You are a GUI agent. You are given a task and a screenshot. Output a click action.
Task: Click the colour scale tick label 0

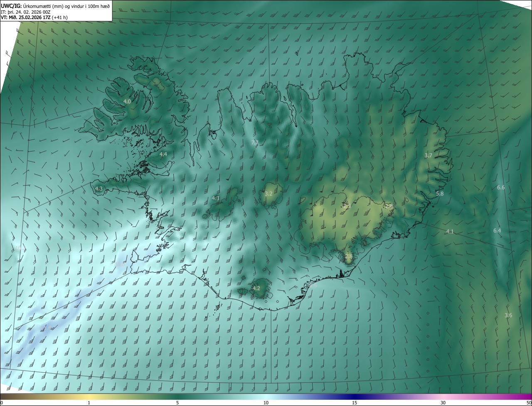pyautogui.click(x=2, y=403)
